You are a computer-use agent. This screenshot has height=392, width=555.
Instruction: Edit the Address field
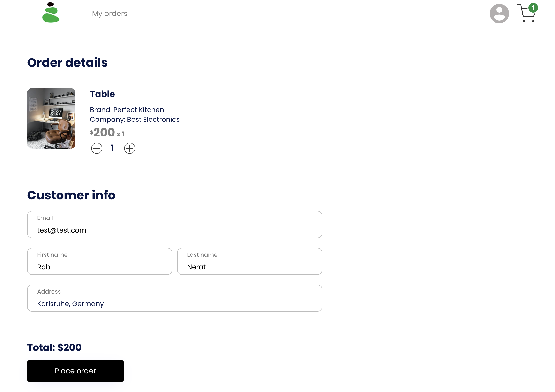(x=174, y=303)
